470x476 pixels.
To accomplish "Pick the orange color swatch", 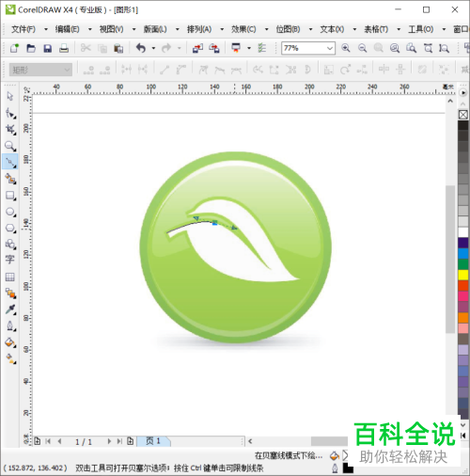I will click(462, 318).
